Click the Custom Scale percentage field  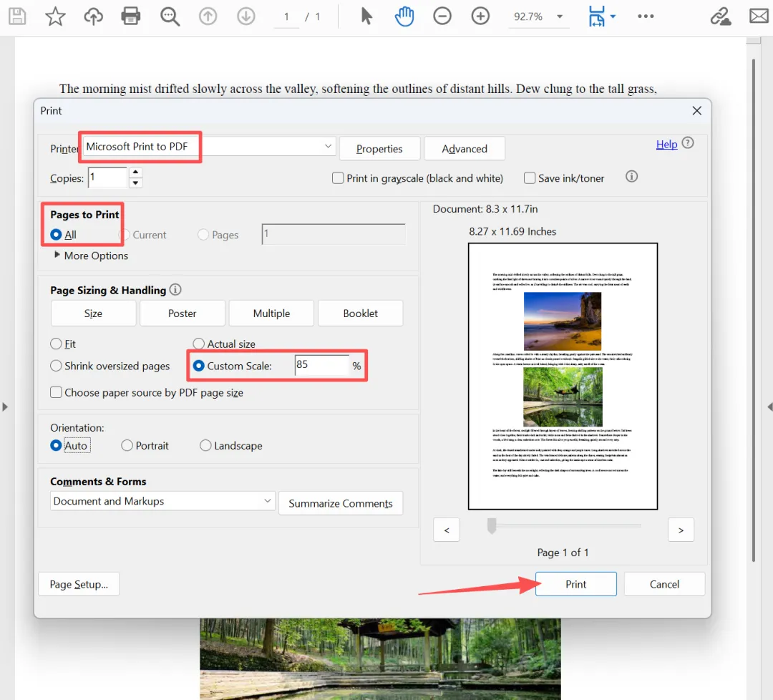(x=322, y=365)
